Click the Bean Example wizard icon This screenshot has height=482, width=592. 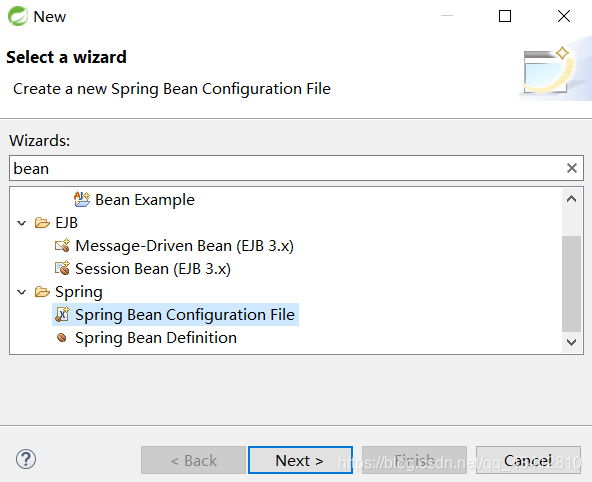(x=82, y=200)
